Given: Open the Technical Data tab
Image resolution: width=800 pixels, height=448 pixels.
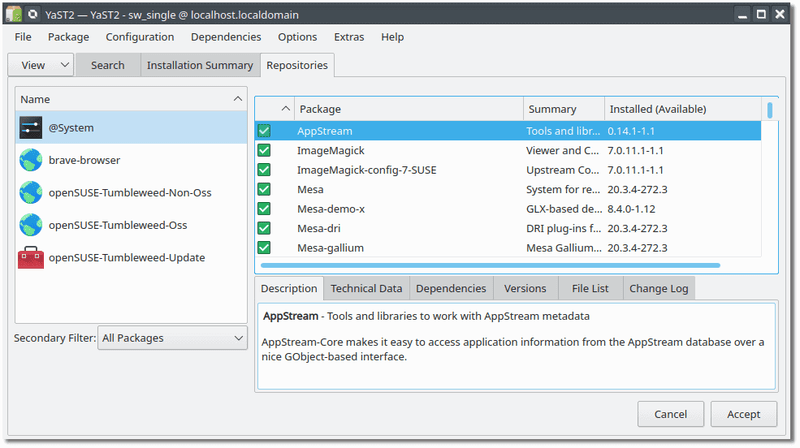Looking at the screenshot, I should pyautogui.click(x=366, y=288).
